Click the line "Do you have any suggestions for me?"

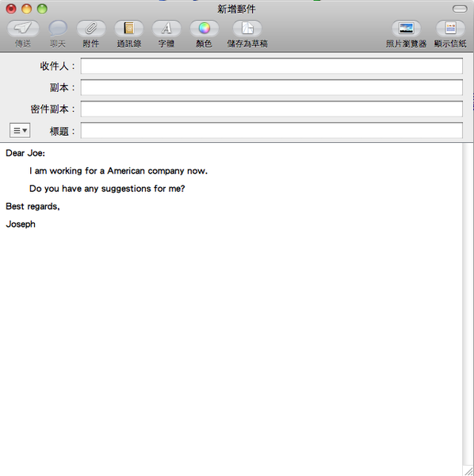pos(107,189)
